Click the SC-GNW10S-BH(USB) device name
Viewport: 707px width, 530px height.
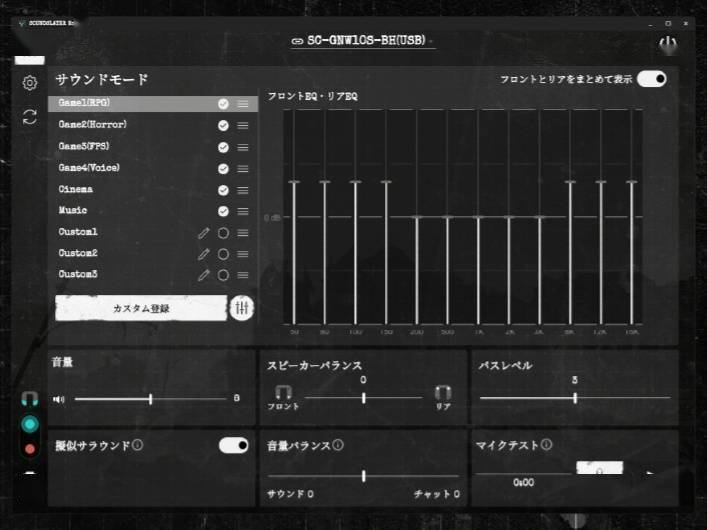pyautogui.click(x=358, y=41)
